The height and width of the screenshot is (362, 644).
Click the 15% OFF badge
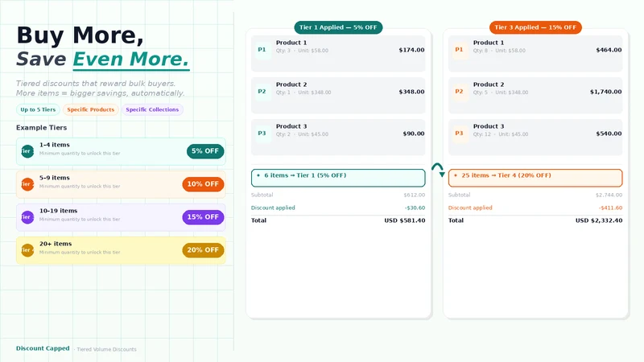204,217
